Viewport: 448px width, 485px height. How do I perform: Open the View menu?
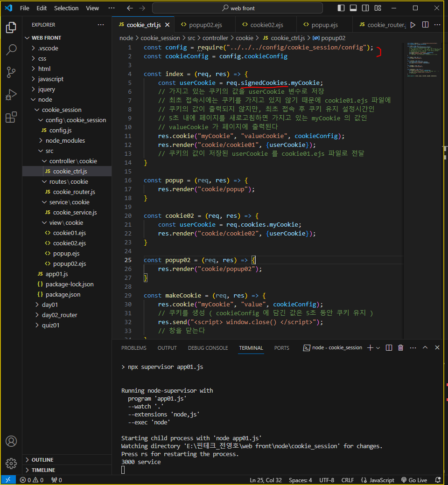click(x=92, y=8)
